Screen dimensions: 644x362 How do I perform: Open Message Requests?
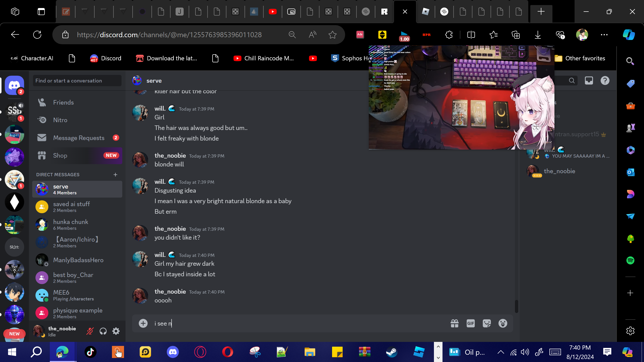[78, 138]
